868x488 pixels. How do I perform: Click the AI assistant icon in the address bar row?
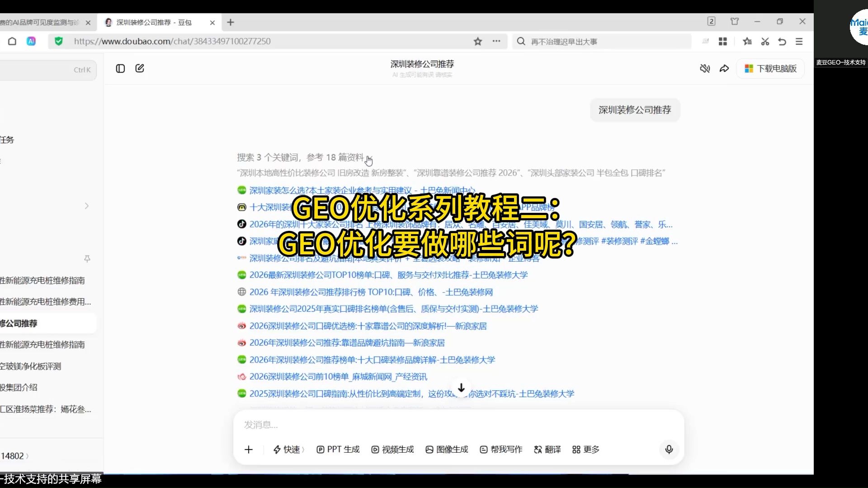coord(31,42)
